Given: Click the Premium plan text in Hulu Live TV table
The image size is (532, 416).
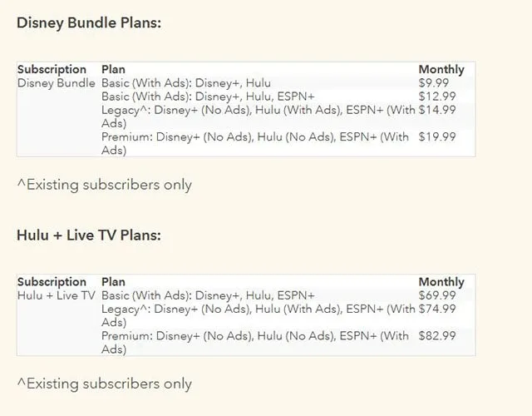Looking at the screenshot, I should [255, 342].
